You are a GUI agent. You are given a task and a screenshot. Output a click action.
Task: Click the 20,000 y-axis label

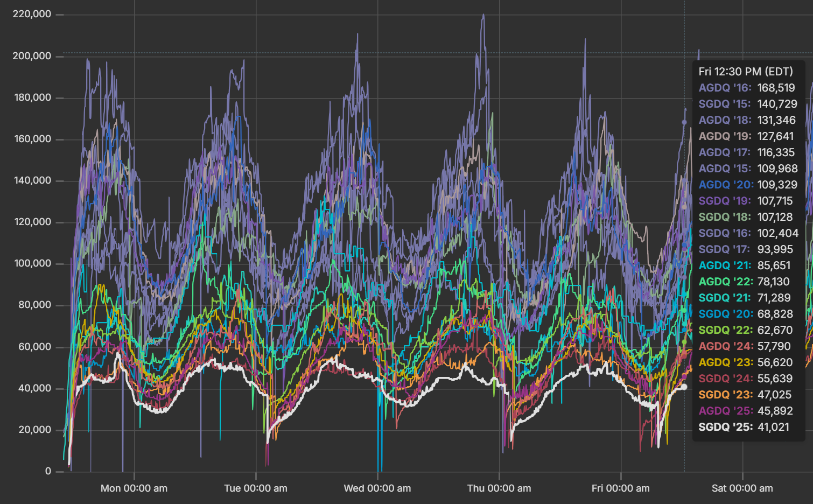[35, 430]
